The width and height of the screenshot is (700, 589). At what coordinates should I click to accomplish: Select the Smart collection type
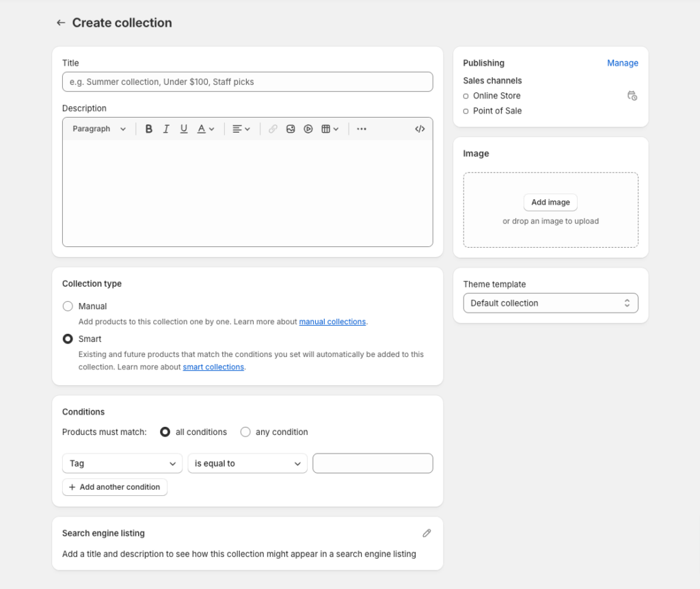68,339
